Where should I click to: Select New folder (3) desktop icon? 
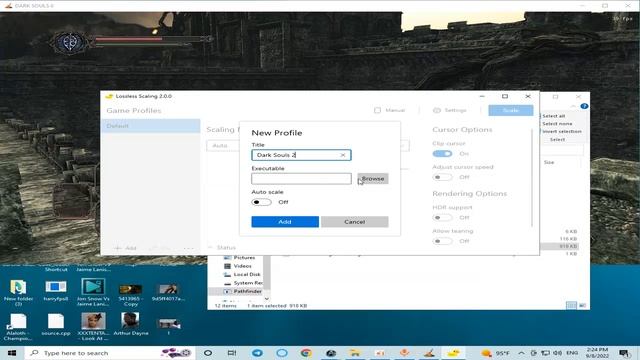click(18, 293)
